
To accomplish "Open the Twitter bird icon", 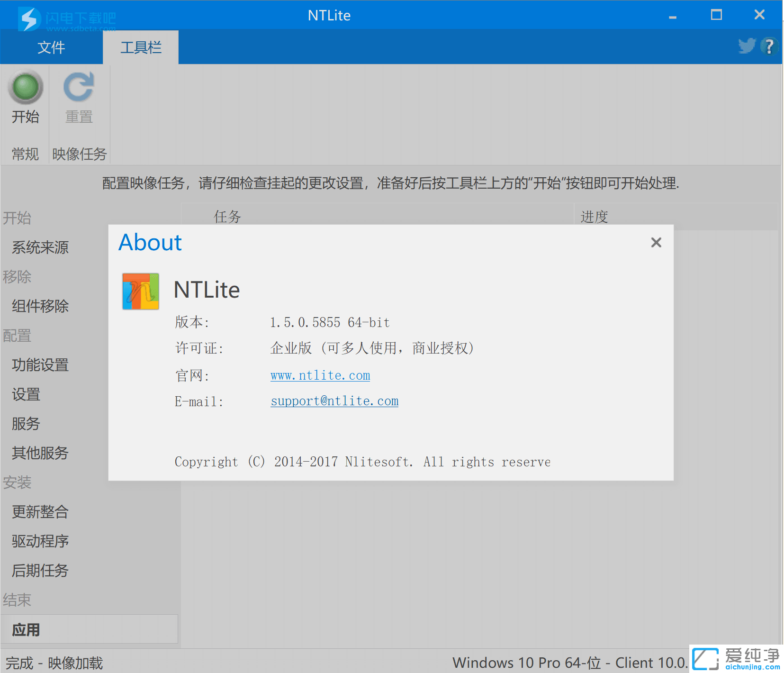I will (747, 46).
